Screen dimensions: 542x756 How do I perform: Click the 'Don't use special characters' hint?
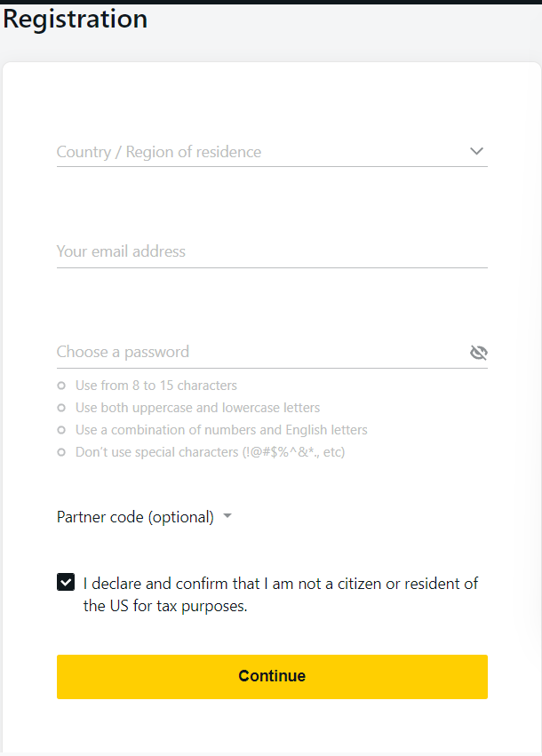click(x=211, y=452)
